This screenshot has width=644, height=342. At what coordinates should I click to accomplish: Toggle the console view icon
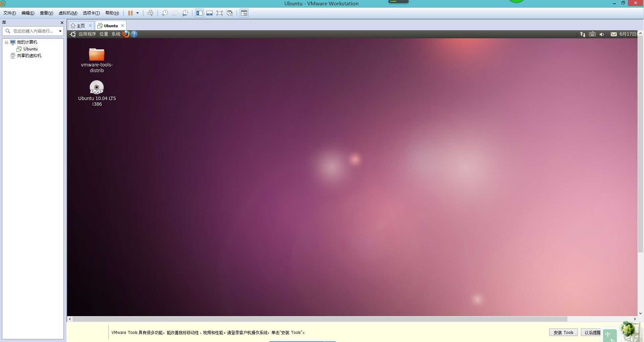[244, 13]
